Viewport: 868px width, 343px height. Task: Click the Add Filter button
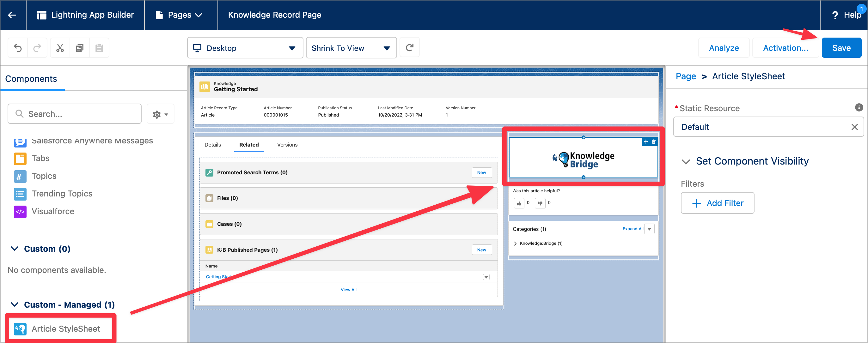tap(718, 203)
